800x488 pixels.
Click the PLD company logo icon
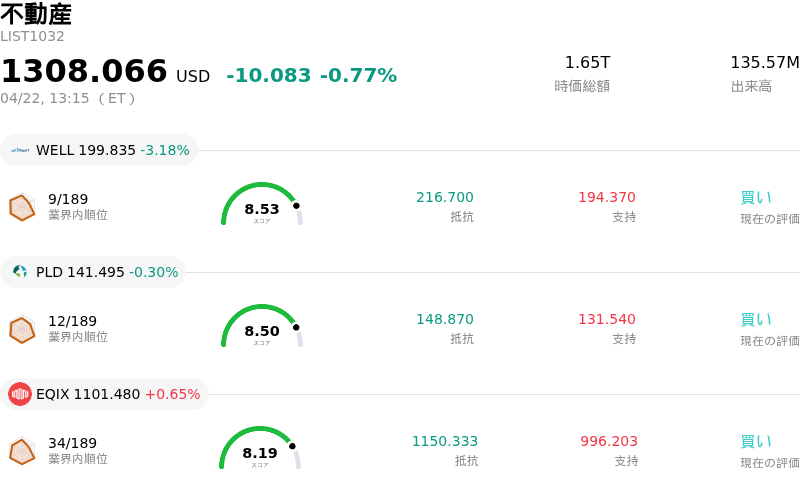tap(21, 272)
